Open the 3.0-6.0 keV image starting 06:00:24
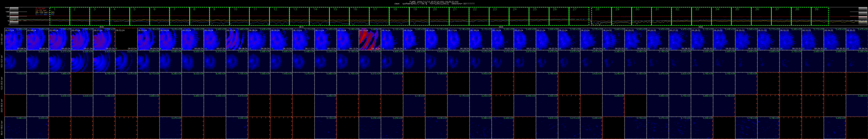The width and height of the screenshot is (868, 139). point(82,39)
